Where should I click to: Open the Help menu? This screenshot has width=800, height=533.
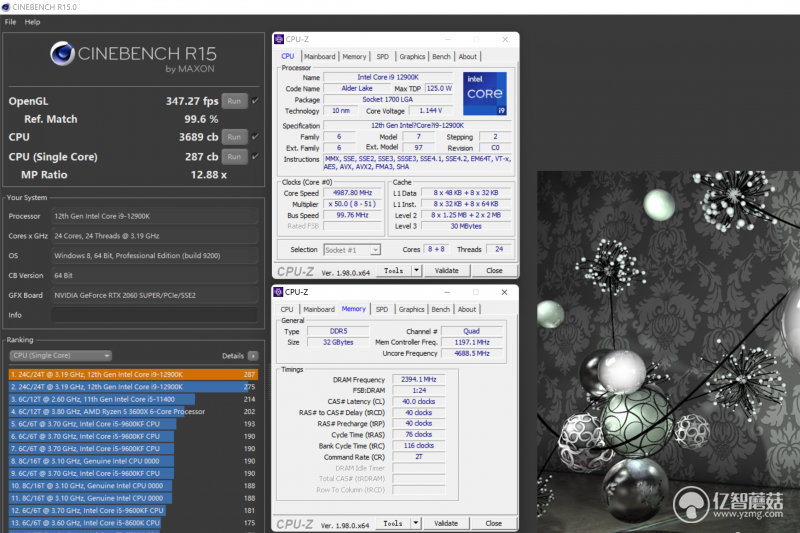tap(32, 22)
